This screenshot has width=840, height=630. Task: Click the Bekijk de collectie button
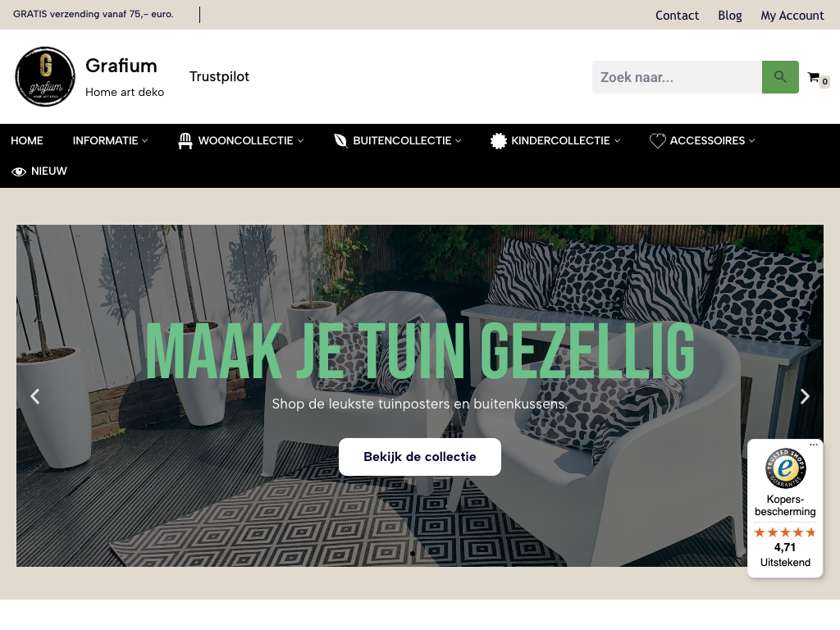pyautogui.click(x=420, y=457)
